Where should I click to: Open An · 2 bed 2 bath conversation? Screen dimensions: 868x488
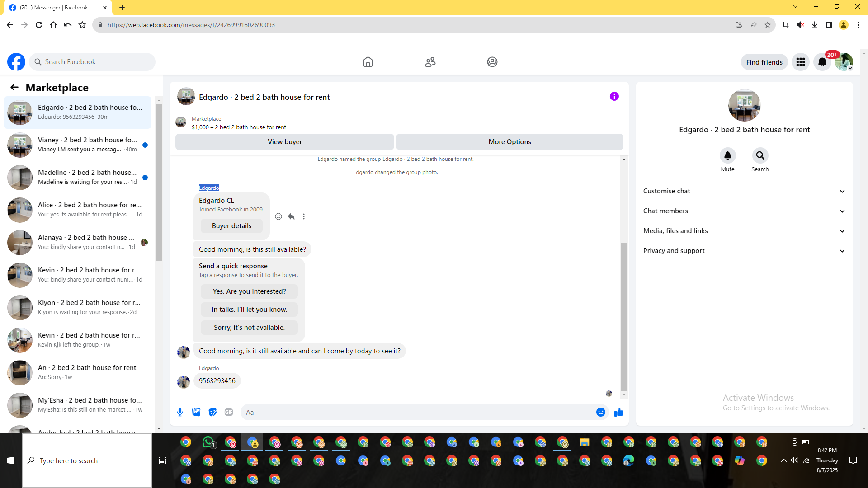point(78,373)
